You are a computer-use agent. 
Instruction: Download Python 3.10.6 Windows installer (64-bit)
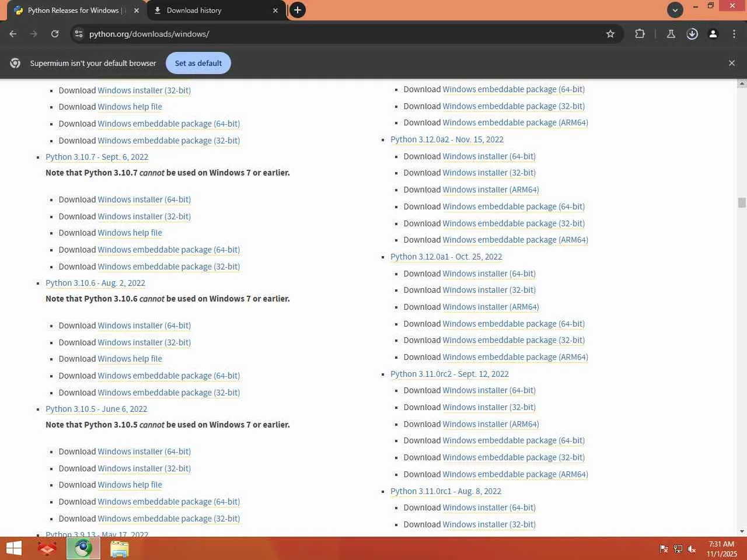pos(144,325)
